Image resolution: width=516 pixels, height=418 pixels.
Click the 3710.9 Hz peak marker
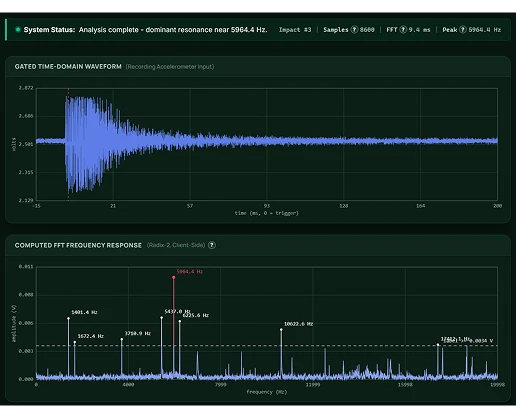(122, 339)
